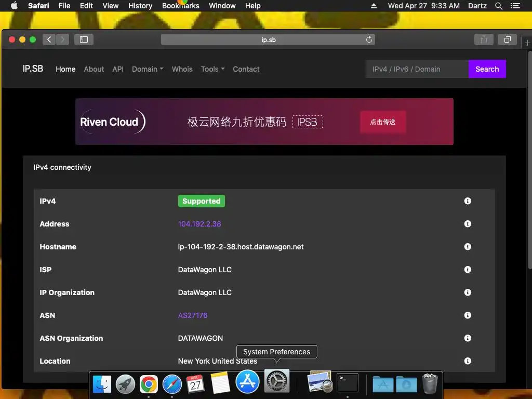Click the info icon in the IPv4 row

(x=468, y=201)
